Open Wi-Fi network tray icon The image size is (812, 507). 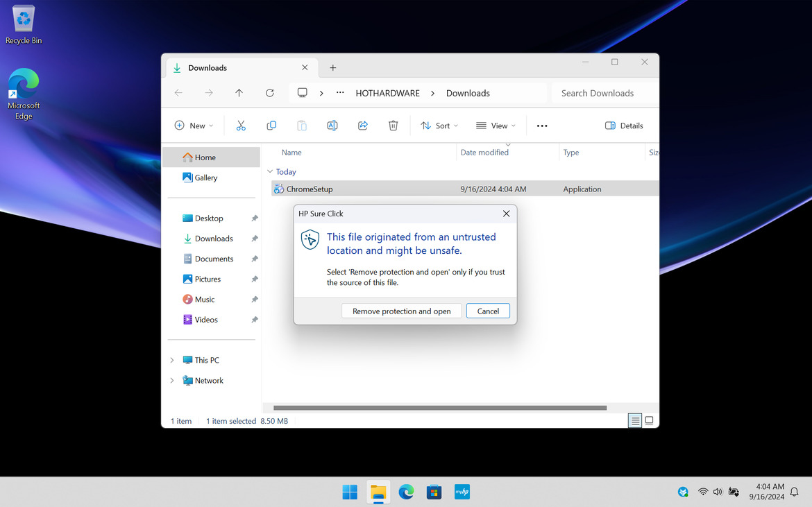[703, 492]
